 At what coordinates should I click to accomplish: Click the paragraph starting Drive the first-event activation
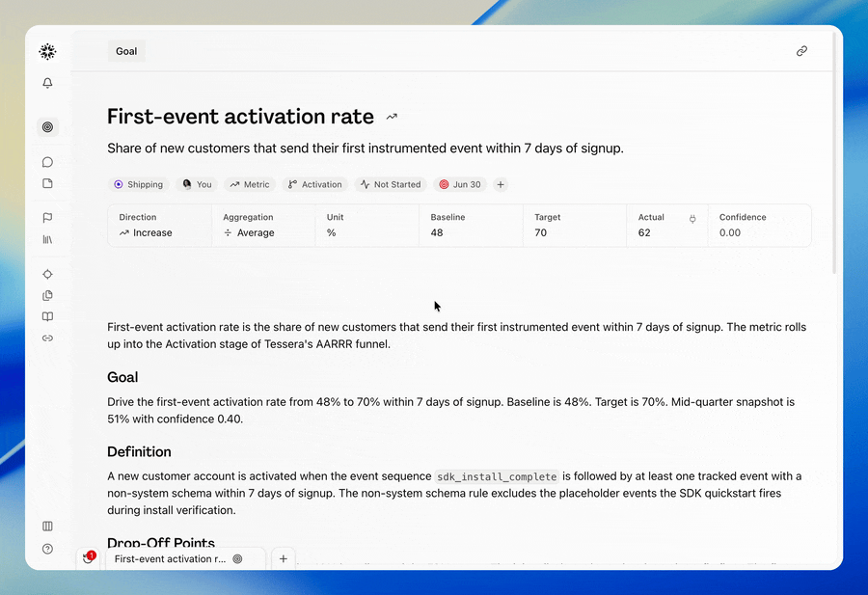pos(450,410)
